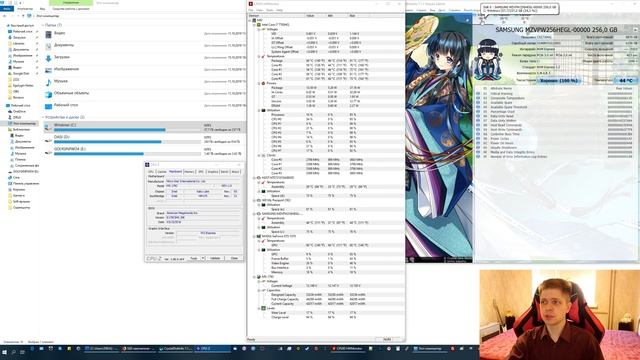
Task: Select the Power On Hours attribute row
Action: tap(555, 143)
